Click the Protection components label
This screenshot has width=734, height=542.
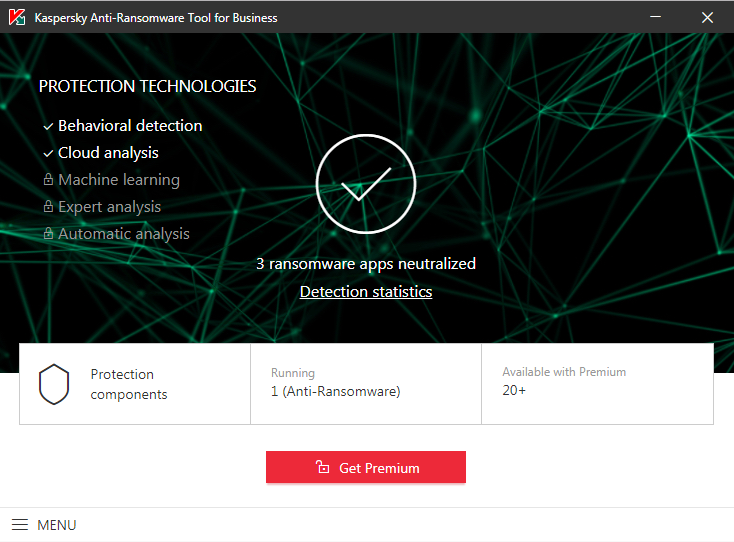coord(129,384)
